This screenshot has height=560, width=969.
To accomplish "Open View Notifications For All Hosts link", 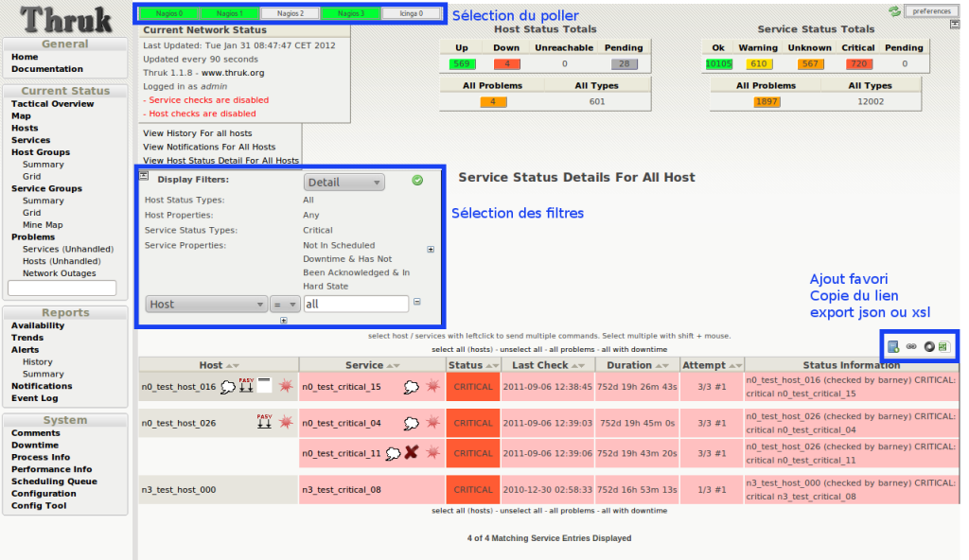I will (x=209, y=147).
